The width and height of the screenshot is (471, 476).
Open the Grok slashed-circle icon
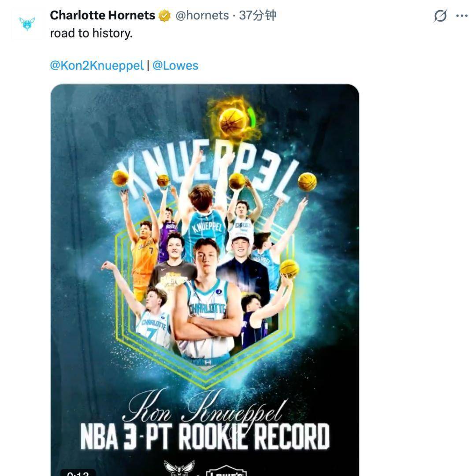(x=440, y=15)
